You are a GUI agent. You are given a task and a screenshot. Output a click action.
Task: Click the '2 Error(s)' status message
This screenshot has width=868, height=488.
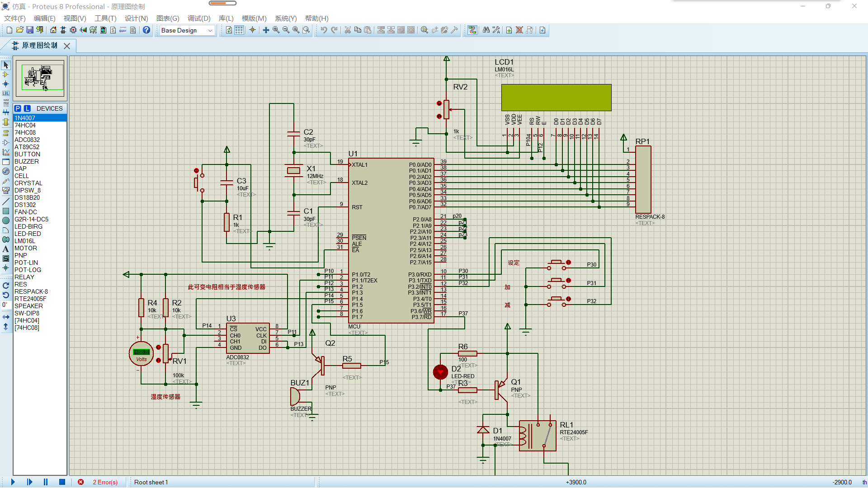click(105, 482)
